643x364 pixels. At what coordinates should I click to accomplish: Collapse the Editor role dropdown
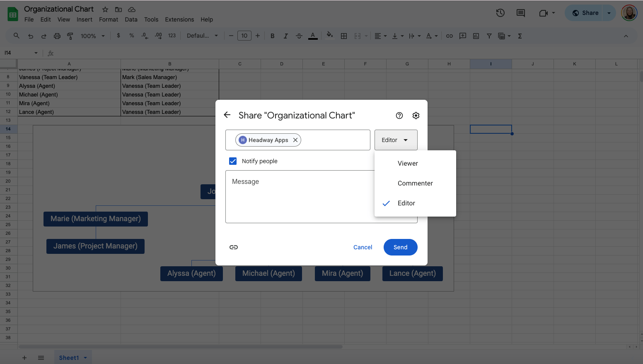pyautogui.click(x=396, y=140)
